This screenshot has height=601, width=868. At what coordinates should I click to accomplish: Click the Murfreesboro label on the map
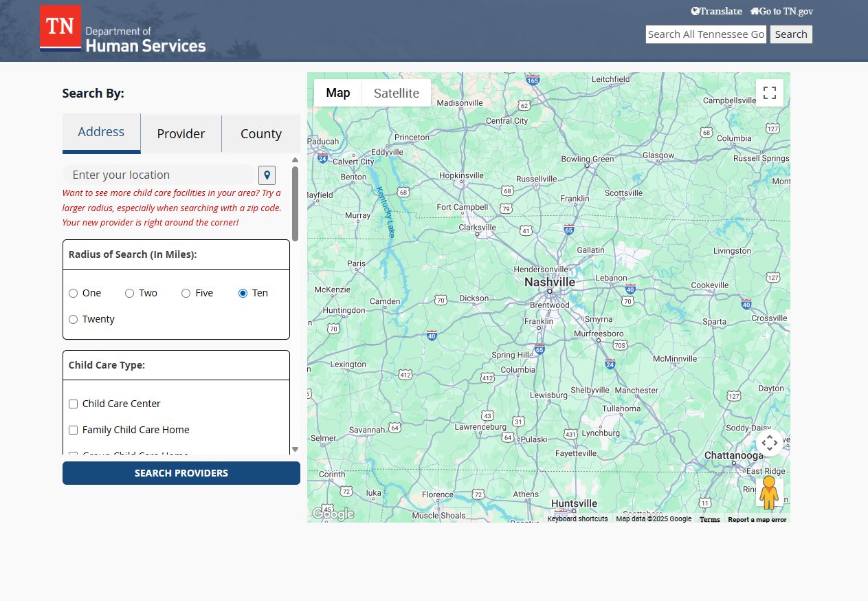click(x=599, y=334)
